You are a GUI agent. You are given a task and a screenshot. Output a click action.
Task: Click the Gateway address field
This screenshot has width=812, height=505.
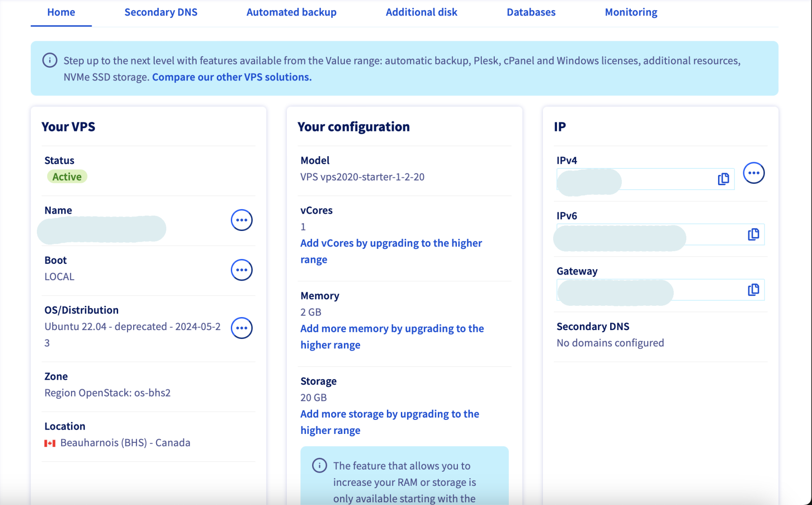[660, 290]
